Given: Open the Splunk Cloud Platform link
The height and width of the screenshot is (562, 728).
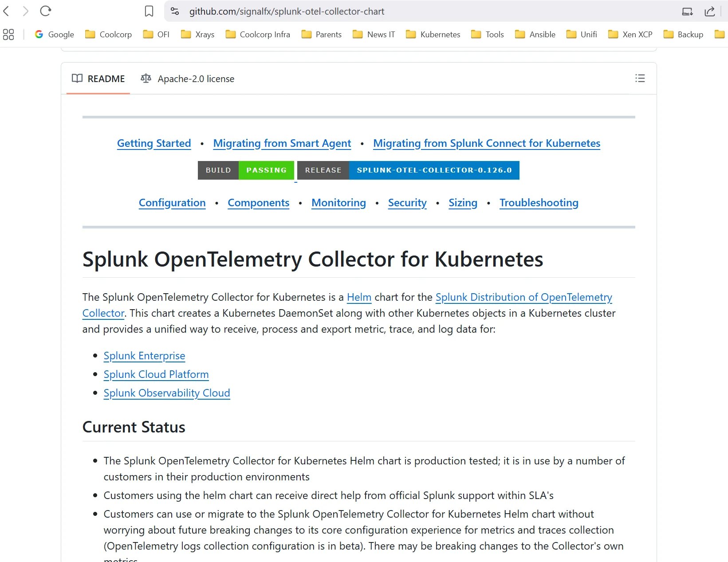Looking at the screenshot, I should (x=156, y=374).
